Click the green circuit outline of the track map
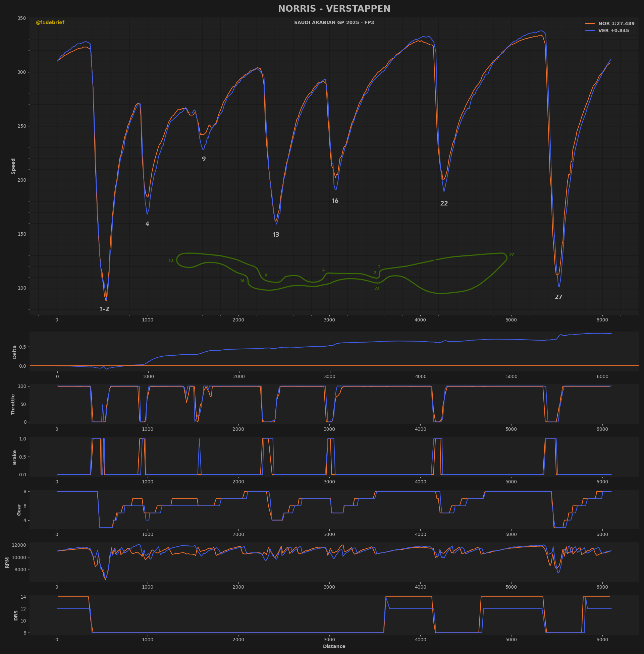The height and width of the screenshot is (654, 644). point(341,273)
